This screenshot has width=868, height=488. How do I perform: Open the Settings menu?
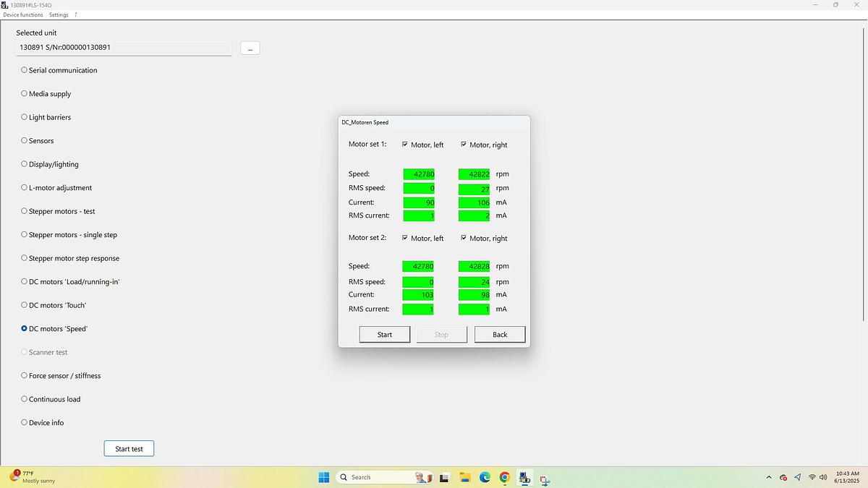(x=59, y=14)
